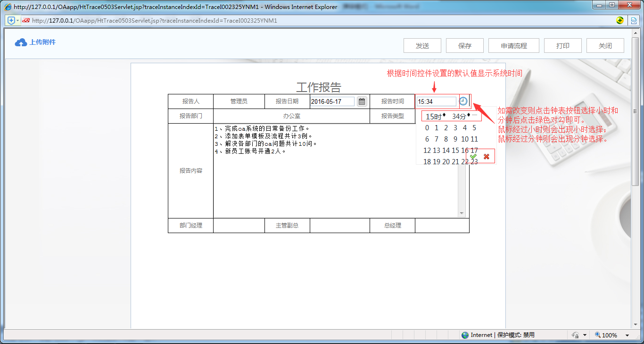The image size is (644, 344).
Task: Click the 15:34 time input field
Action: tap(436, 101)
